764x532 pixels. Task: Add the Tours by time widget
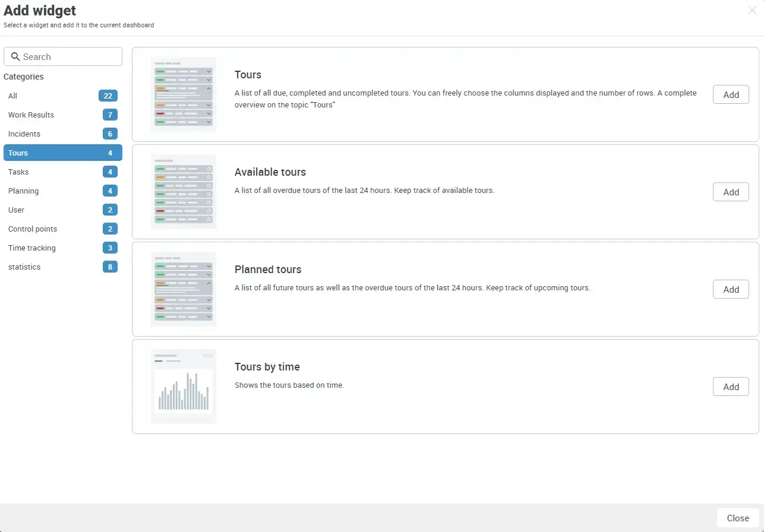click(x=731, y=386)
